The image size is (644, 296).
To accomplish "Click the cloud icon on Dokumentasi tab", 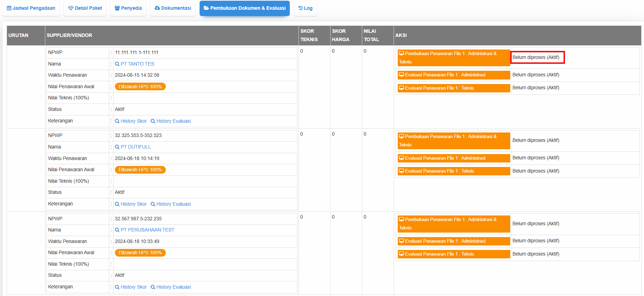I will click(157, 8).
